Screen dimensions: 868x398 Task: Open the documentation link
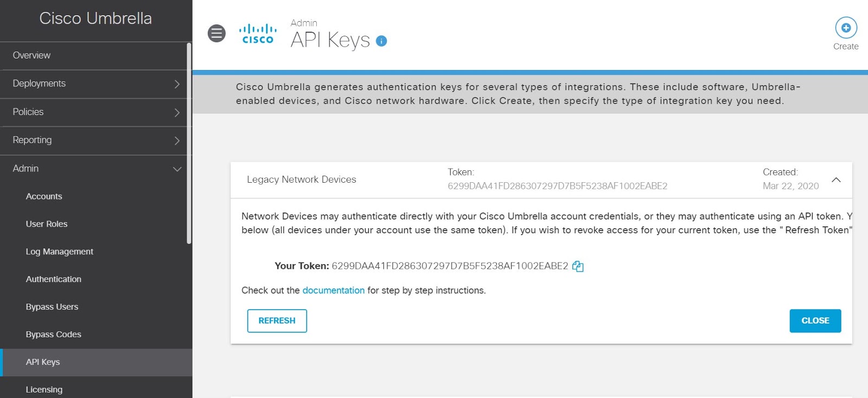[x=333, y=291]
